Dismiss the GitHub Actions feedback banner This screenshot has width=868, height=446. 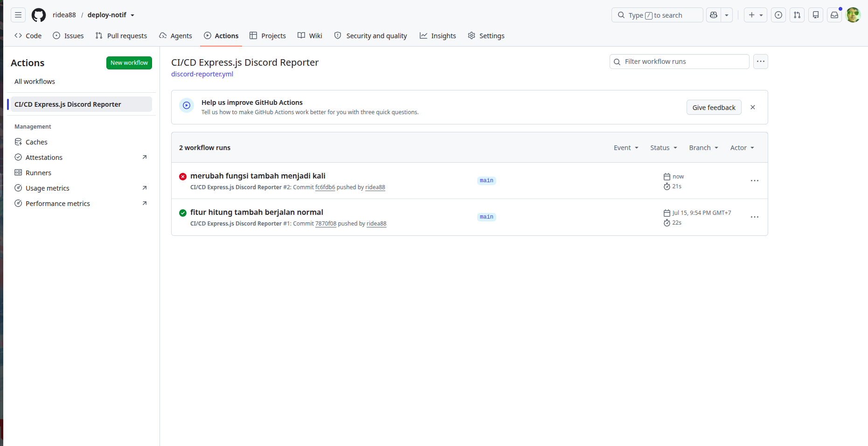click(753, 107)
